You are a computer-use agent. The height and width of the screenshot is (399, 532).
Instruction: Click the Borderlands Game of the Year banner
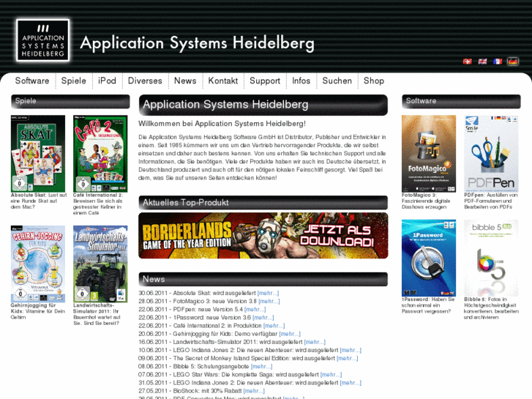[263, 236]
